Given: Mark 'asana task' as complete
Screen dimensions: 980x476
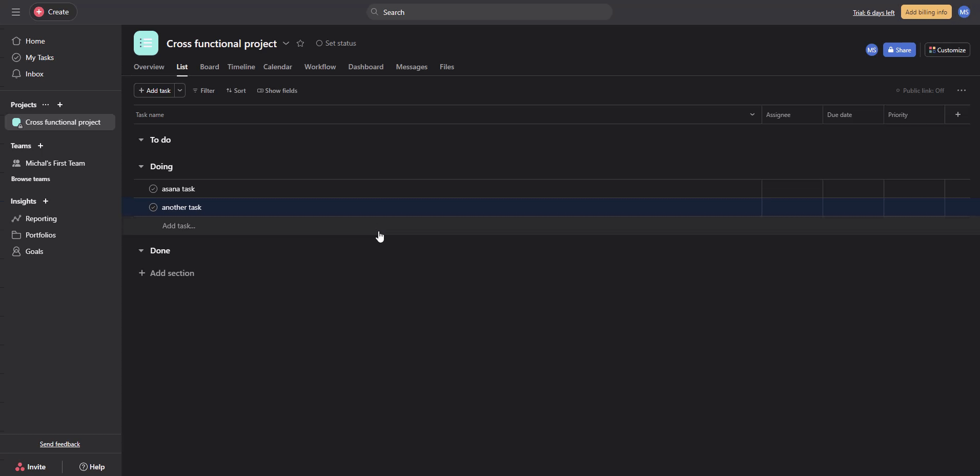Looking at the screenshot, I should tap(153, 189).
